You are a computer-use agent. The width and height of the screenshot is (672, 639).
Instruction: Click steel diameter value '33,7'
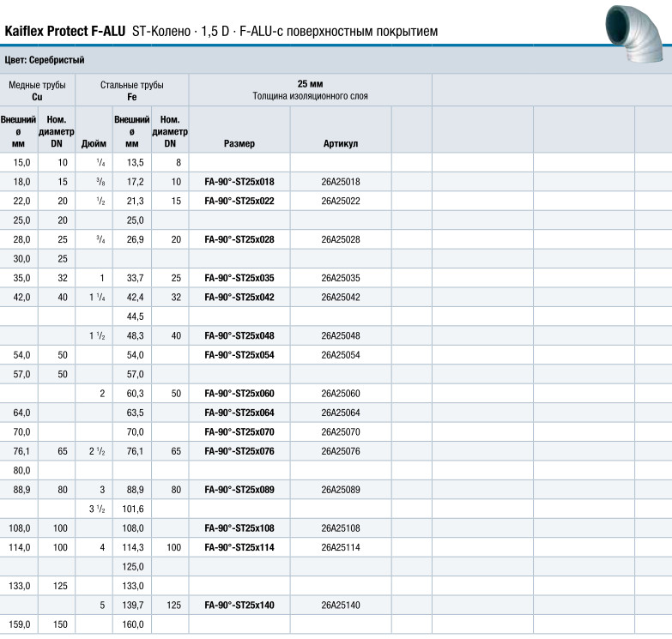(x=135, y=279)
